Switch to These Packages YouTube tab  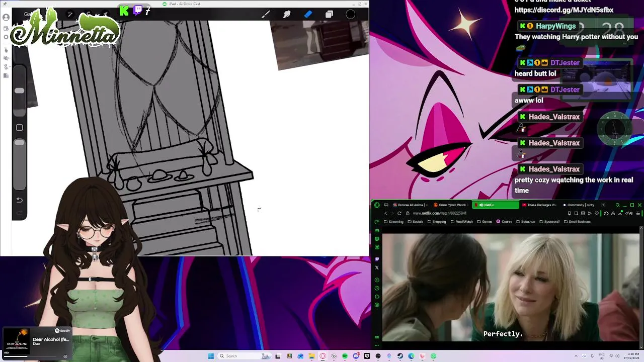point(539,205)
